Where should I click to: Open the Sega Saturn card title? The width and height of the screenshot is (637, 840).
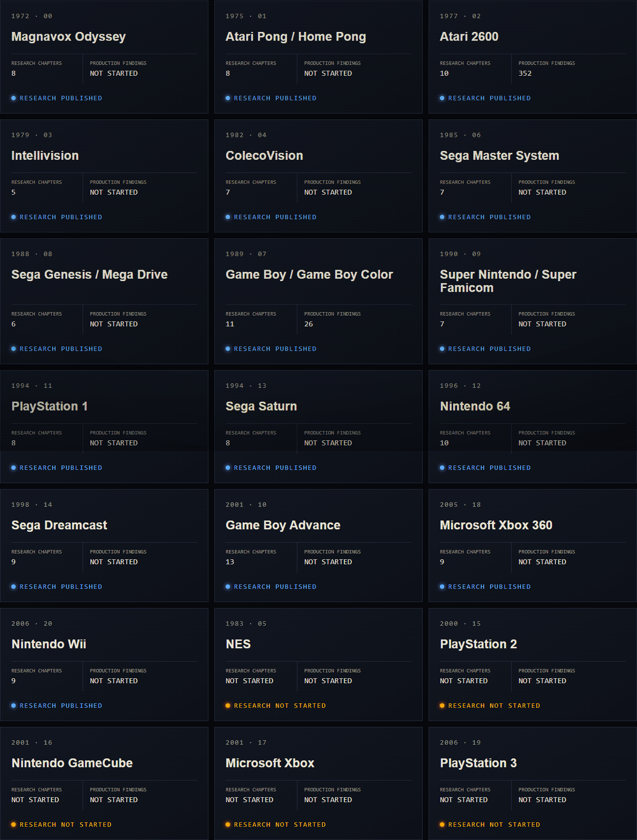click(261, 406)
